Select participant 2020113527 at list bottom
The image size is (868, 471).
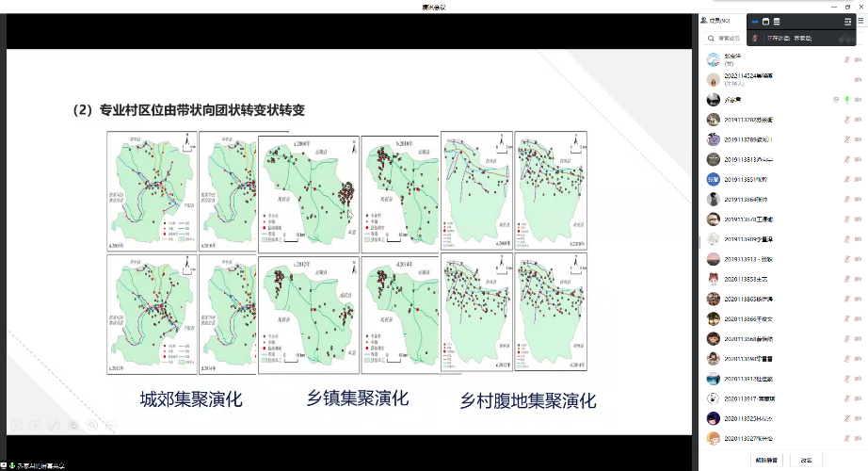tap(748, 438)
